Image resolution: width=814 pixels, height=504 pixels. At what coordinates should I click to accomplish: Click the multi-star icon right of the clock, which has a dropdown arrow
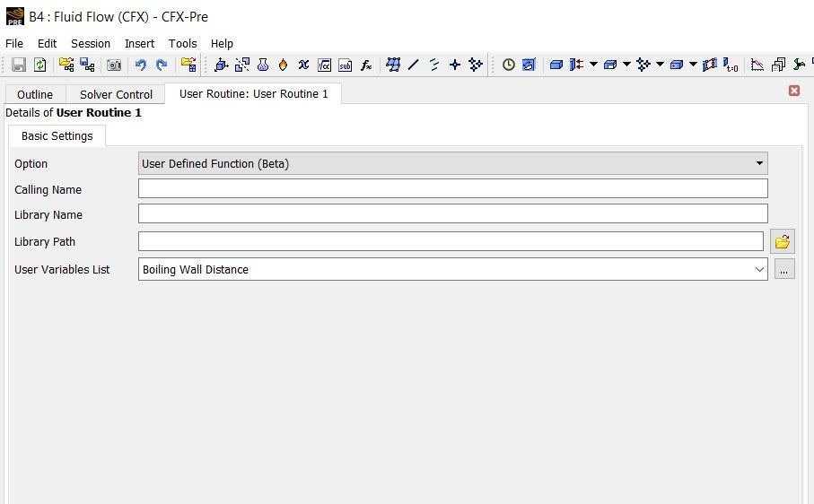tap(643, 65)
